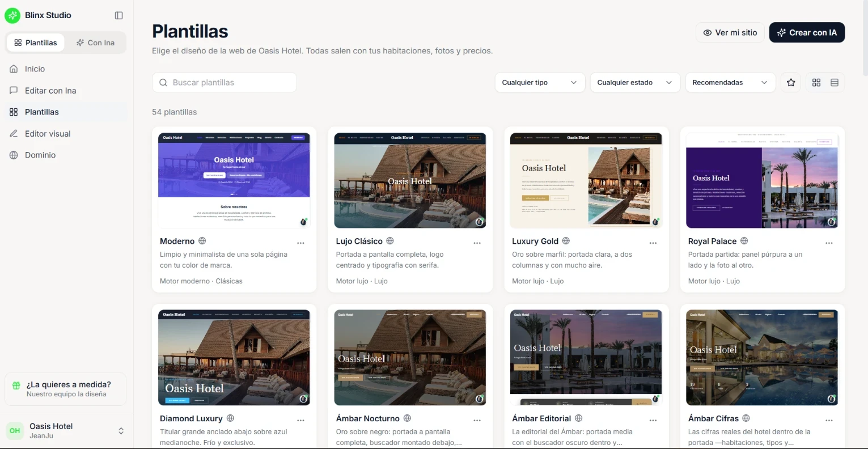Open the favorites star filter
868x449 pixels.
pos(791,82)
